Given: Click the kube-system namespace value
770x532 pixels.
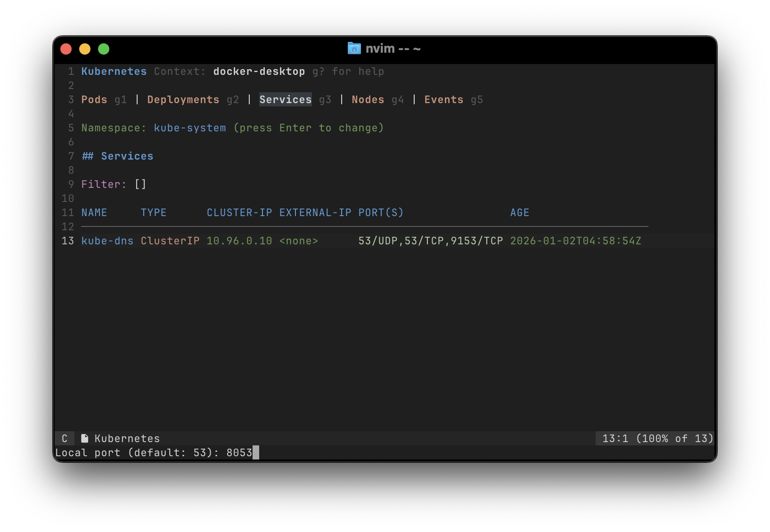Looking at the screenshot, I should pos(190,128).
